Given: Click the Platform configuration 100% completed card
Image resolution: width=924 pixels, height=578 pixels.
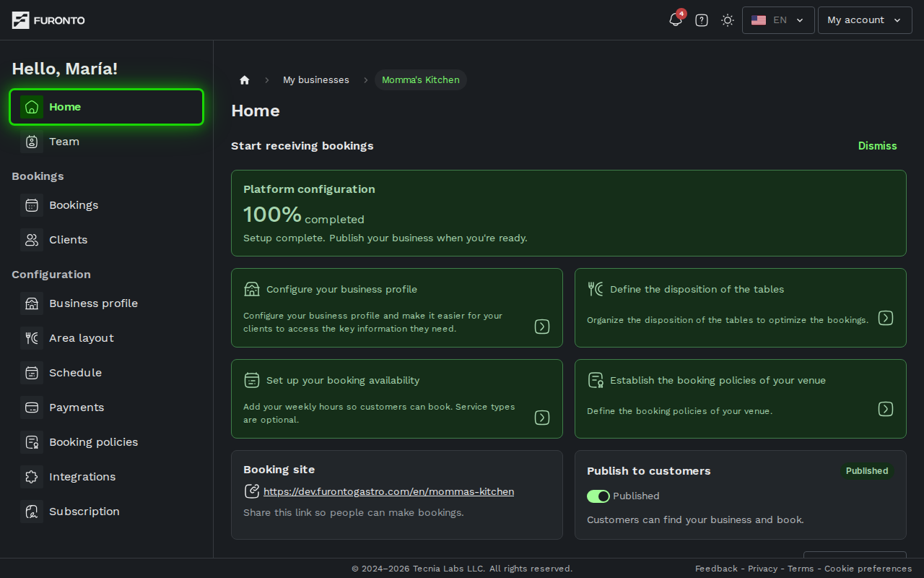Looking at the screenshot, I should click(x=569, y=213).
